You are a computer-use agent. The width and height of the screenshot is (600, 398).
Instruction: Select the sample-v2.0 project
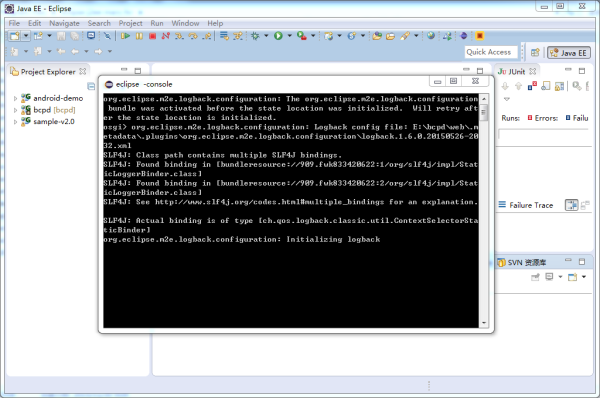pos(54,122)
